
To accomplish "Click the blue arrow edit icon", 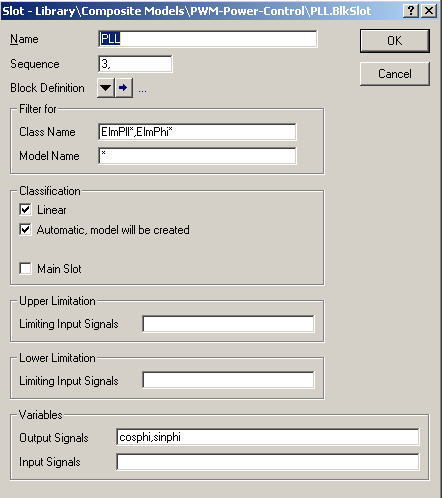I will coord(124,88).
